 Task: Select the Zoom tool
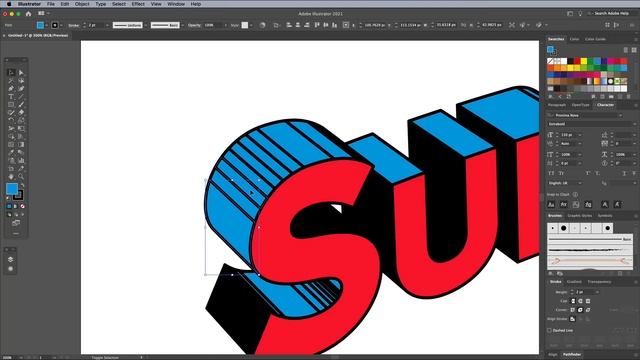[21, 176]
